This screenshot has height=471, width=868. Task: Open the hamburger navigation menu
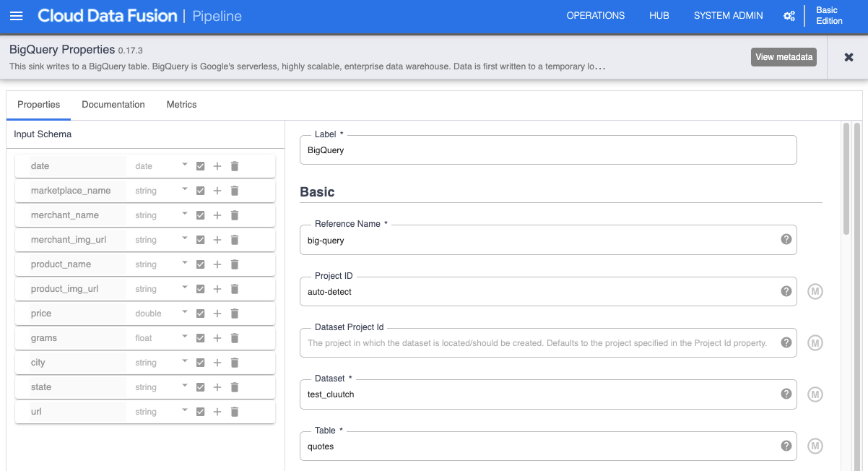(x=16, y=16)
